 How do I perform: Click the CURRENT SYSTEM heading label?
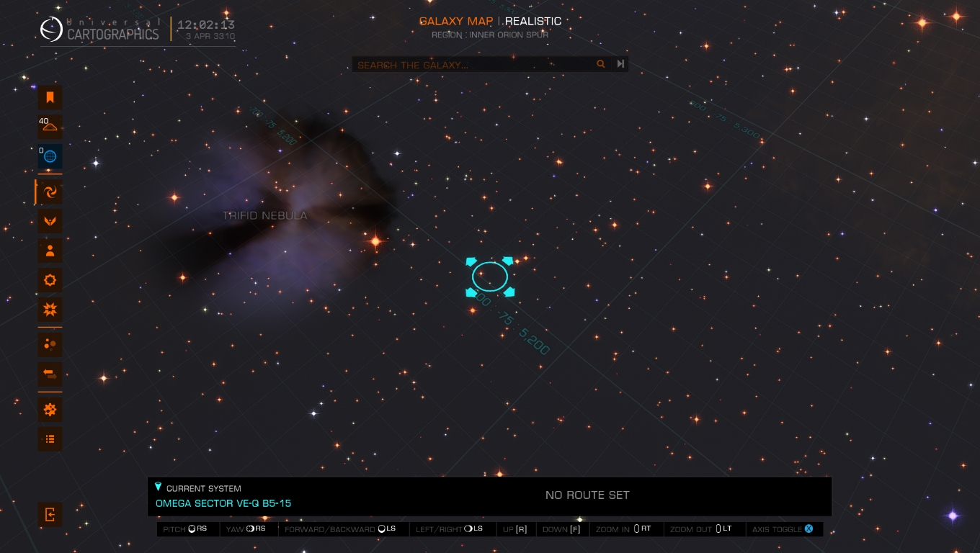(204, 488)
